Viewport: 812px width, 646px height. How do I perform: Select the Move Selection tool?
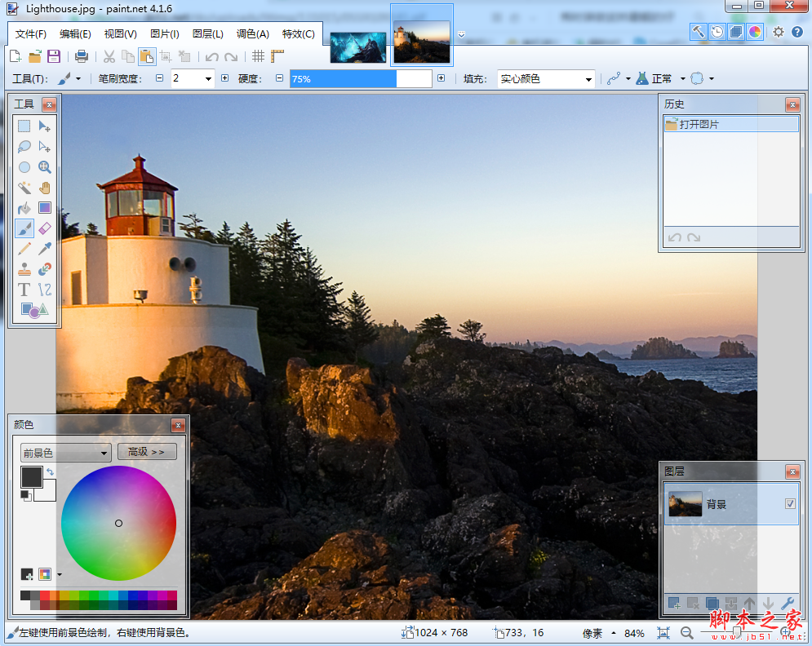(45, 147)
